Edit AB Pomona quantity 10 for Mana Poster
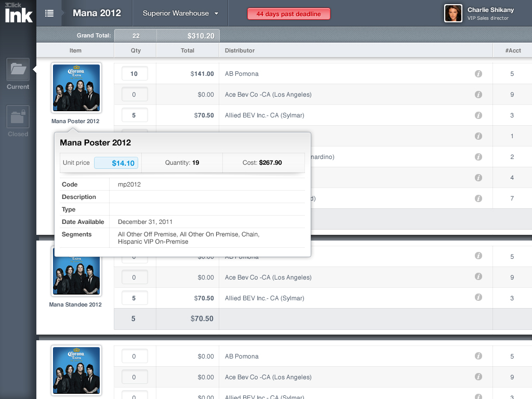532x399 pixels. point(135,74)
